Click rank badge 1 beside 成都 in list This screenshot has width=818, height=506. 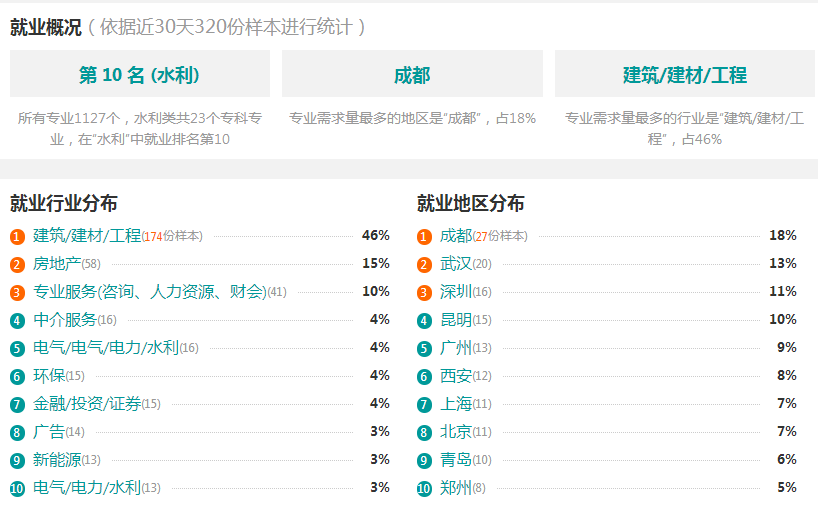click(x=424, y=237)
